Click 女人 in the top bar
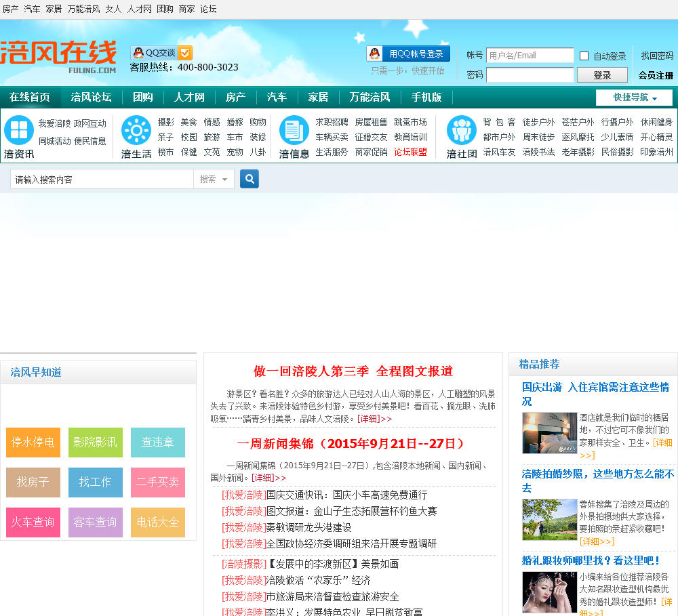 point(113,9)
